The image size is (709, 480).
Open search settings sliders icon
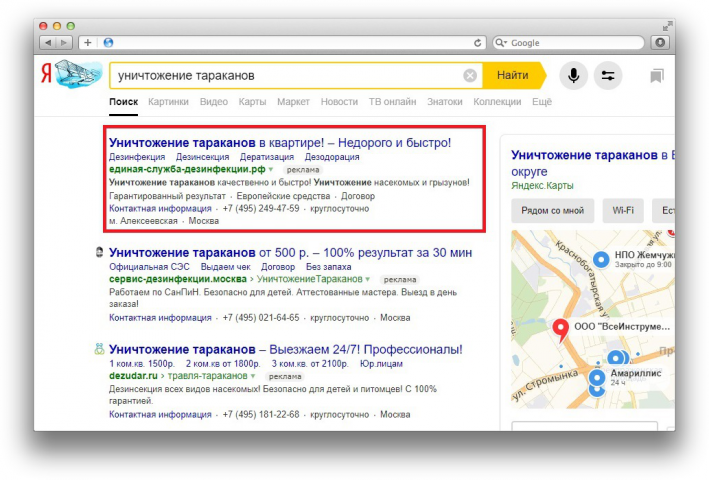click(x=608, y=75)
